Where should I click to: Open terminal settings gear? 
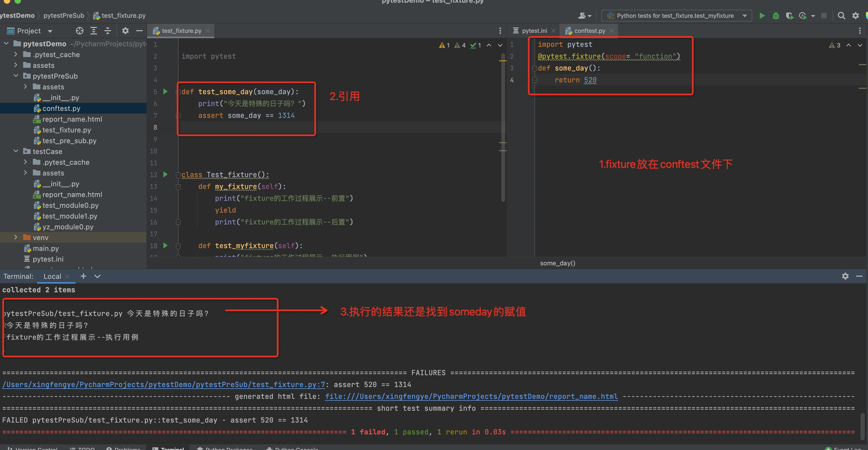coord(845,276)
